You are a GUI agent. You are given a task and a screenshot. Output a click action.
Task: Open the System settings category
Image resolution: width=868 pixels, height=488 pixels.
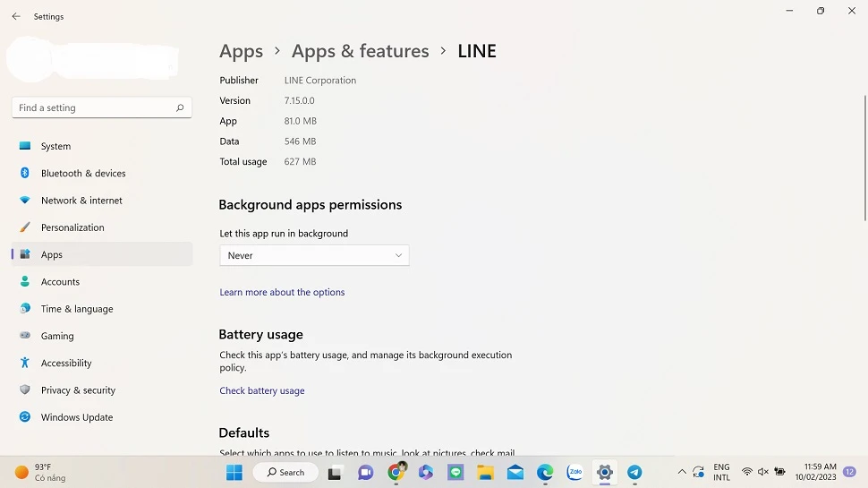pyautogui.click(x=55, y=146)
